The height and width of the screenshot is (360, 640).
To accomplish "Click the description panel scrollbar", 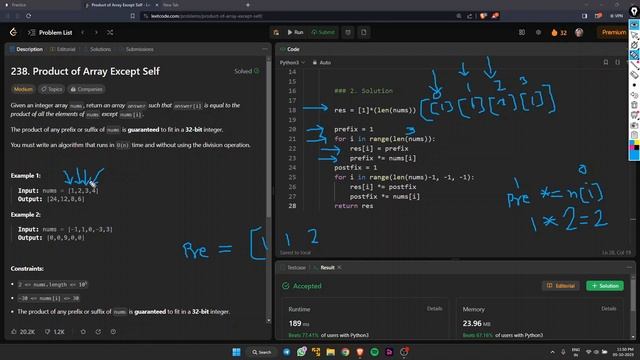I will pos(268,139).
